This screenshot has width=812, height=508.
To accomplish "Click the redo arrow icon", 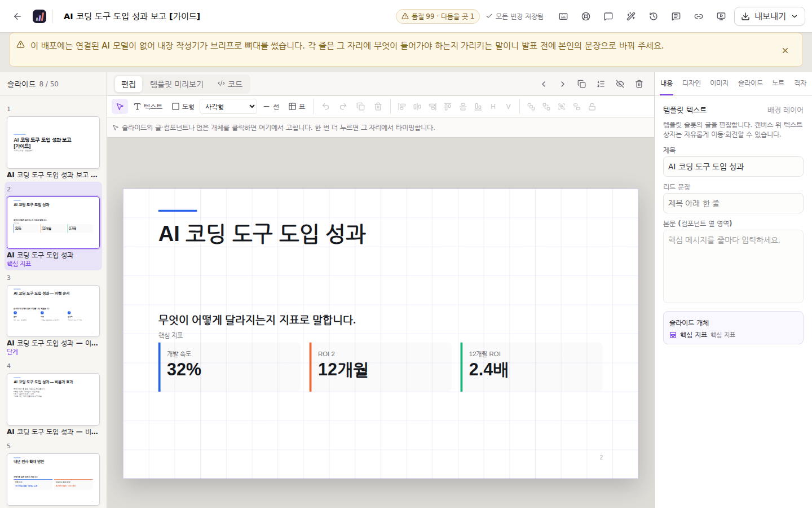I will tap(343, 107).
